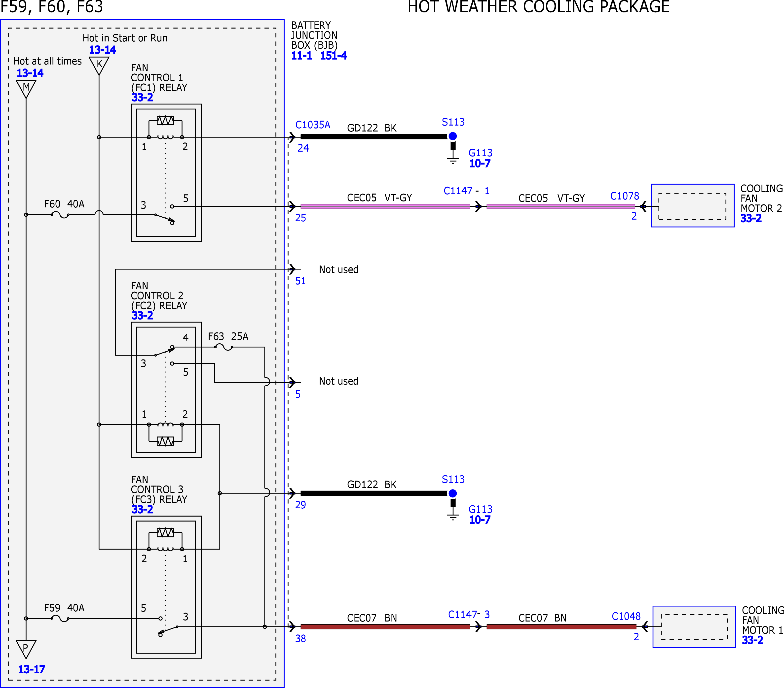Select the upper S113 splice dot
Screen dimensions: 784x688
pos(453,136)
